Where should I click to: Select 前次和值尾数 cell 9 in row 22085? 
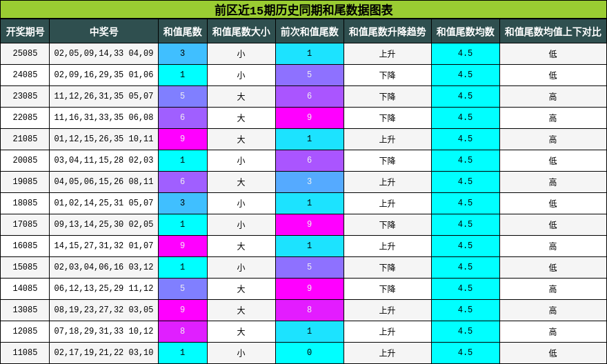click(x=309, y=117)
